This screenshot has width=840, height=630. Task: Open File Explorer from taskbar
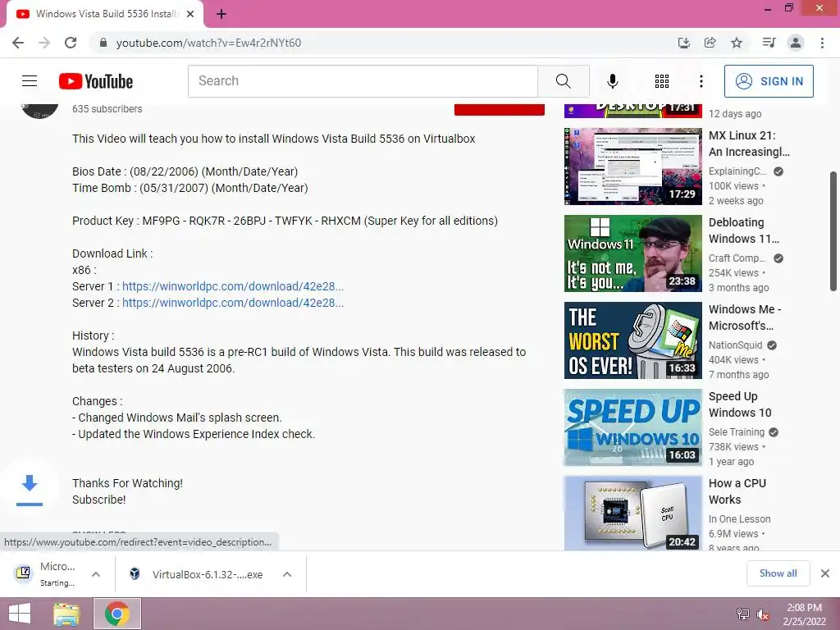pos(66,614)
